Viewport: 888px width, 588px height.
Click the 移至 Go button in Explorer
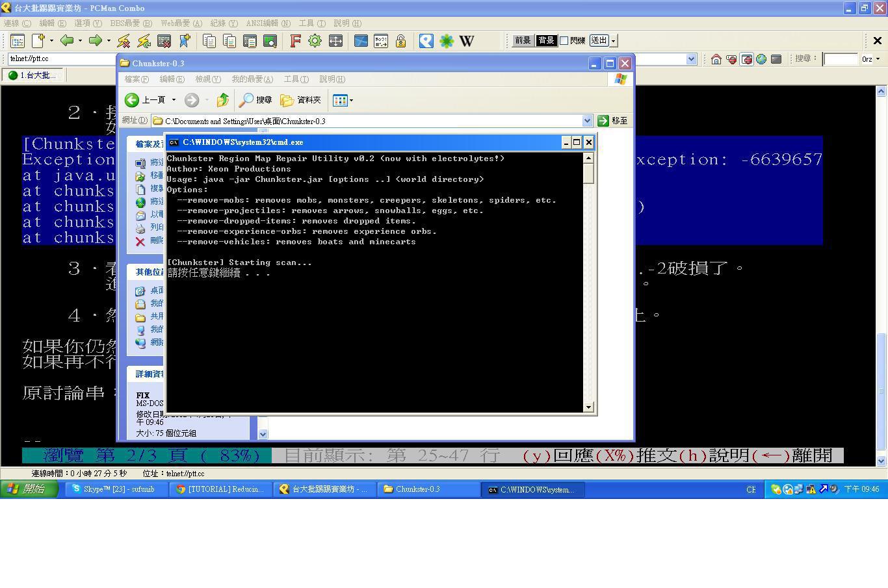pyautogui.click(x=612, y=121)
